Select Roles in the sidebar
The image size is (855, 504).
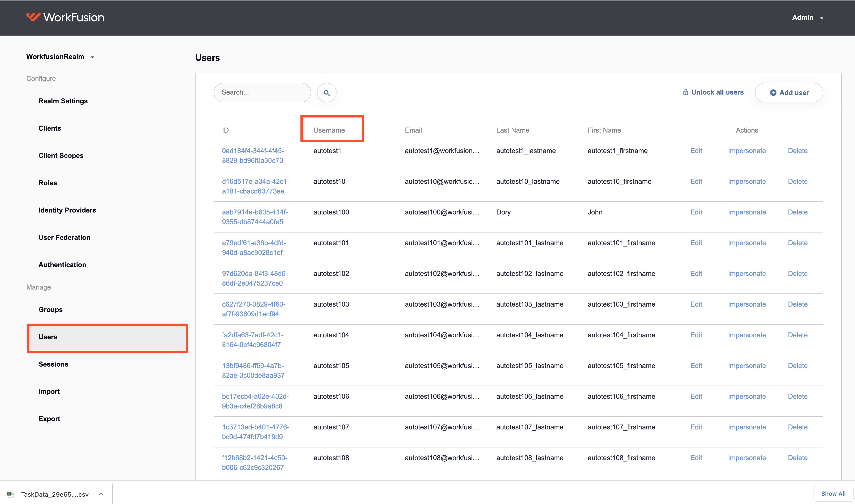click(48, 183)
